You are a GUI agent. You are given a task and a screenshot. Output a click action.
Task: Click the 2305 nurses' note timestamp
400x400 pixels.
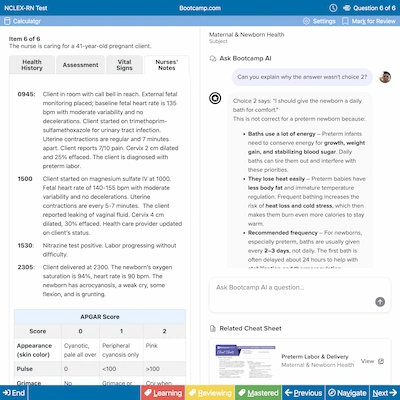pyautogui.click(x=26, y=267)
